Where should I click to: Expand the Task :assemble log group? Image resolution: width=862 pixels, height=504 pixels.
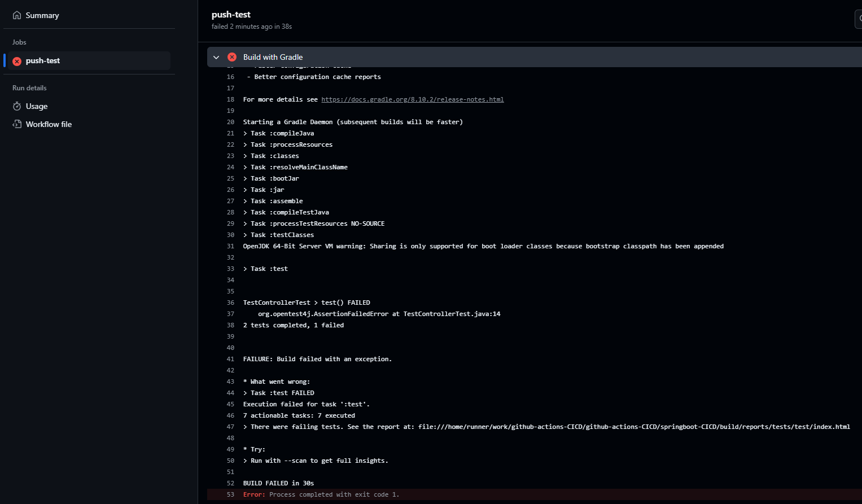[x=245, y=201]
